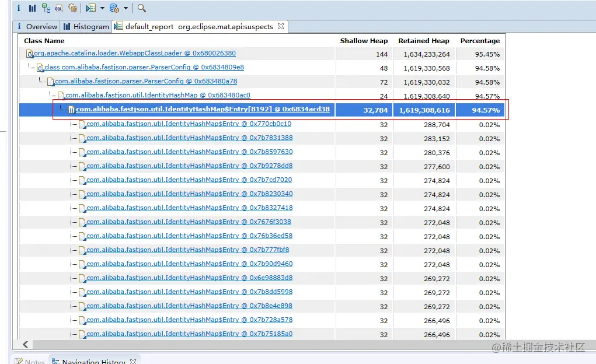Click object icon of Entry 0x770cb0c10 row

82,125
